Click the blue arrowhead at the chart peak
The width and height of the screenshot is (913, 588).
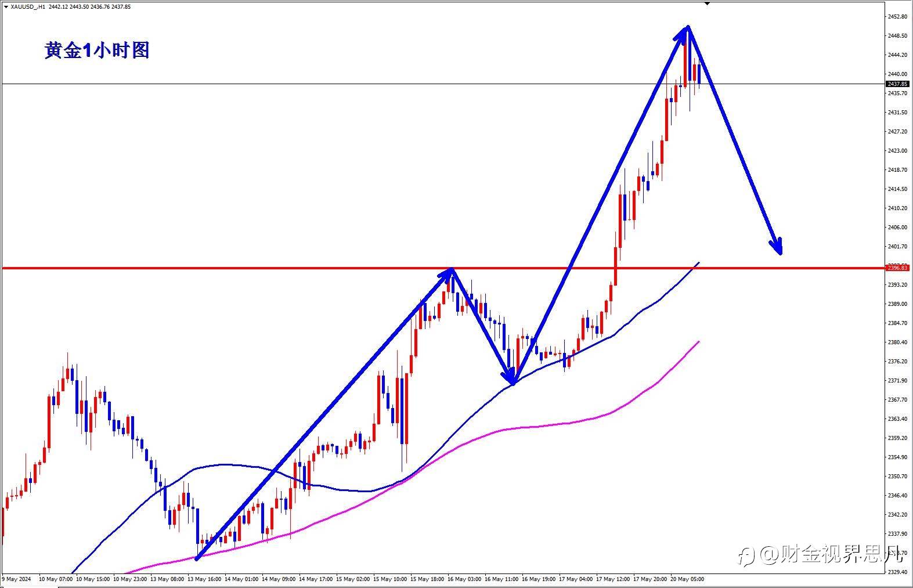(684, 33)
